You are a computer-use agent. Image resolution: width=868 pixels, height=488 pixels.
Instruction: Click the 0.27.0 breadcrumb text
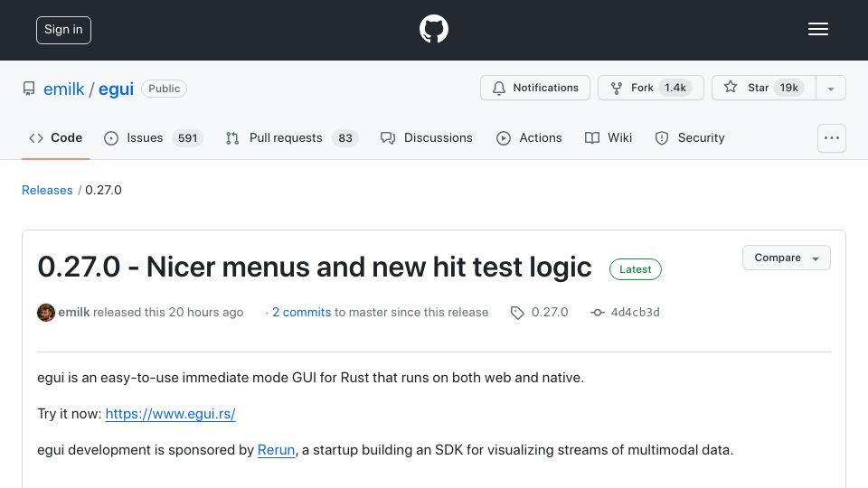[103, 190]
